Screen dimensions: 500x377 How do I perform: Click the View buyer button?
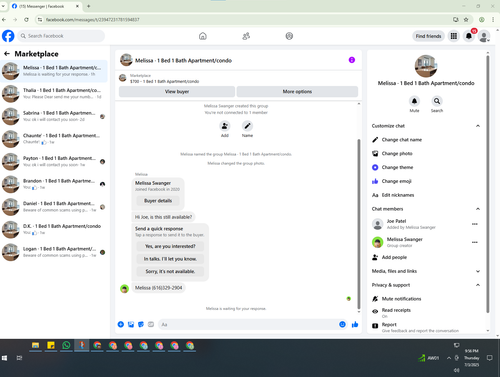177,92
